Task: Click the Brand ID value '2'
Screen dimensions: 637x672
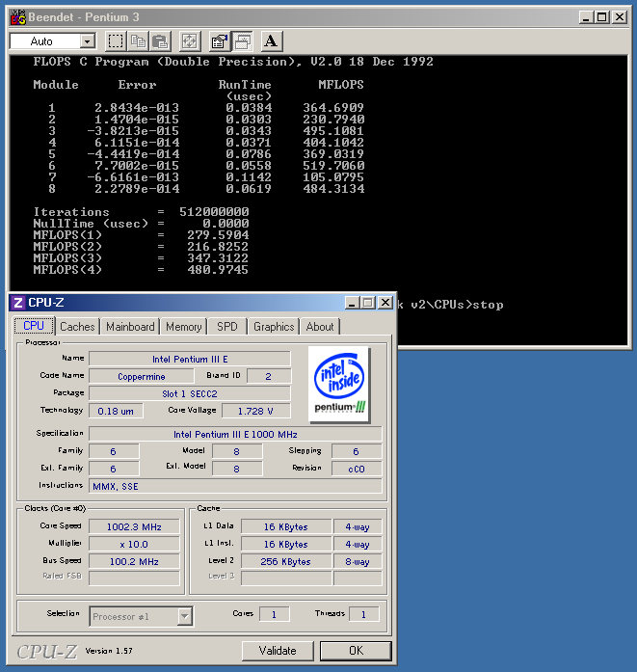Action: [269, 376]
